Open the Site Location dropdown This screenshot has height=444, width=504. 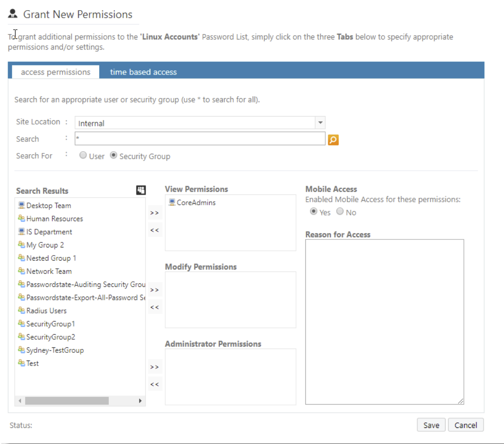point(320,122)
